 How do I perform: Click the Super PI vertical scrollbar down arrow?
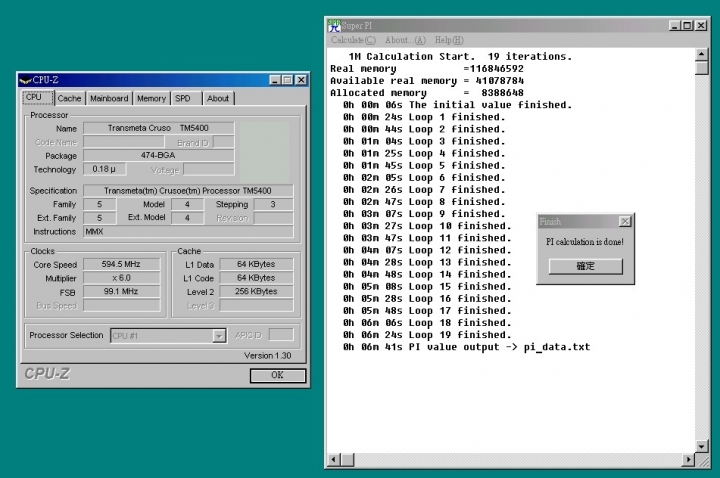(702, 446)
